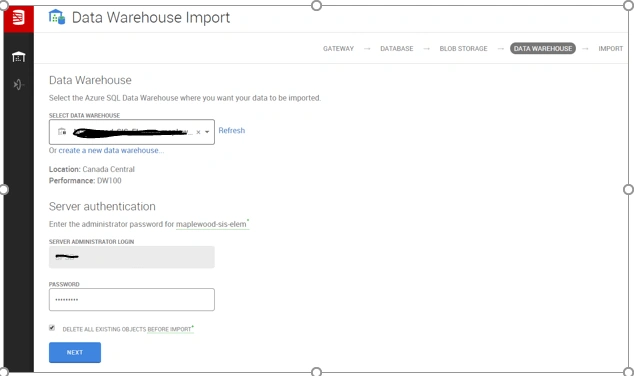Open the warehouse sidebar icon

[19, 57]
